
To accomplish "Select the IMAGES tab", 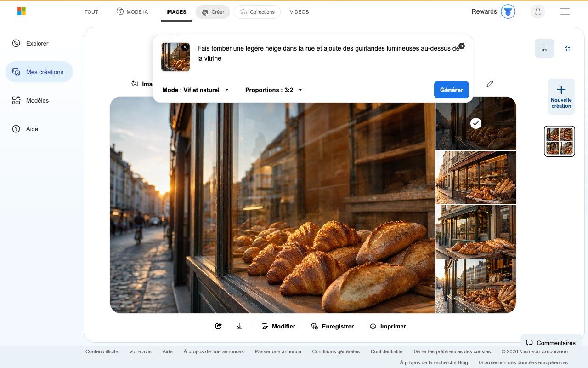I will [x=176, y=12].
